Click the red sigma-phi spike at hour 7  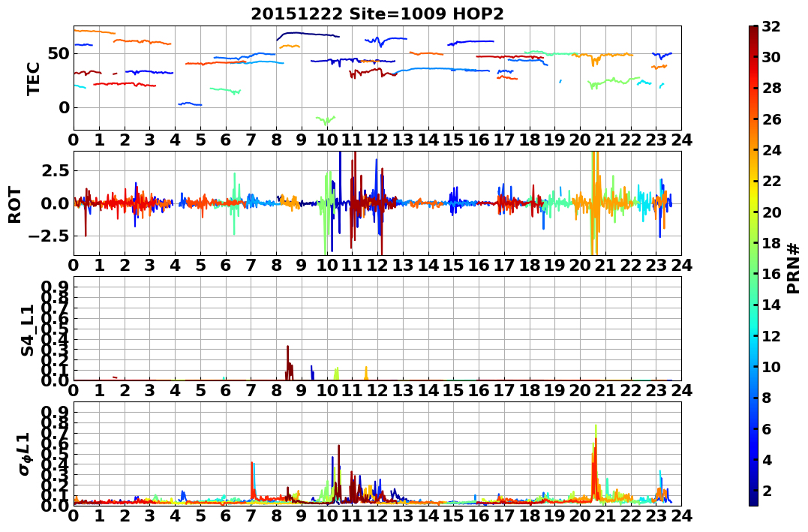251,479
